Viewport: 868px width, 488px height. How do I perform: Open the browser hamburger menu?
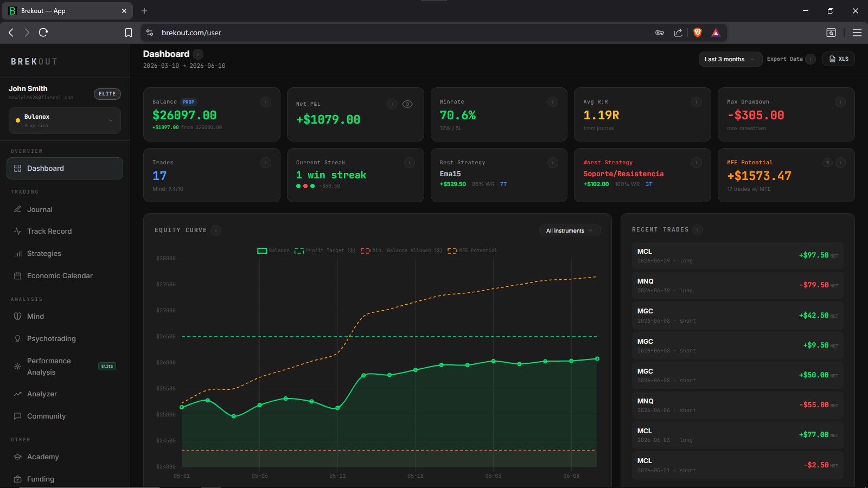pyautogui.click(x=857, y=33)
